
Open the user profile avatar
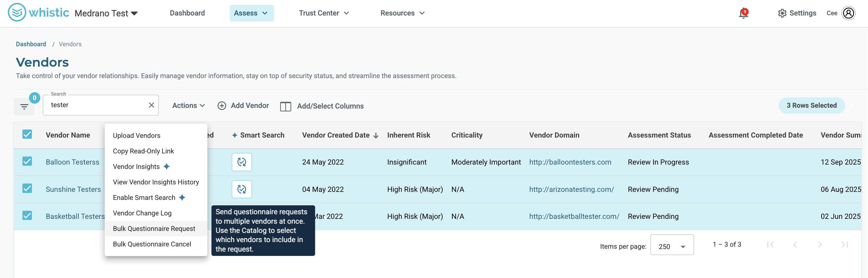848,13
